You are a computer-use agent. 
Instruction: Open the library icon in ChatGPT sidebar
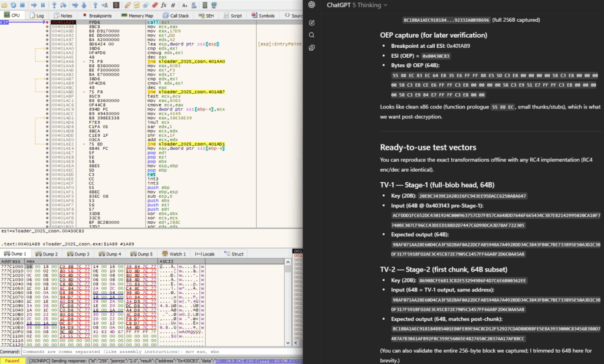click(x=311, y=48)
